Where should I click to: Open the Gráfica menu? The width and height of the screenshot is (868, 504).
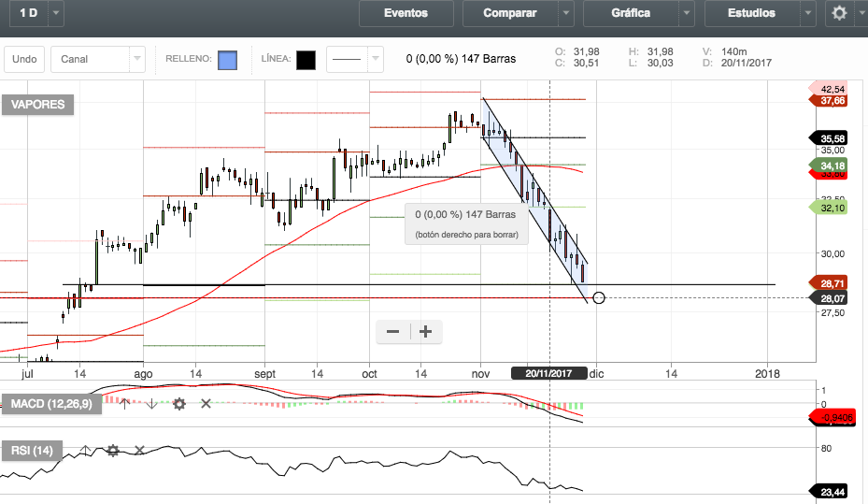[x=631, y=13]
